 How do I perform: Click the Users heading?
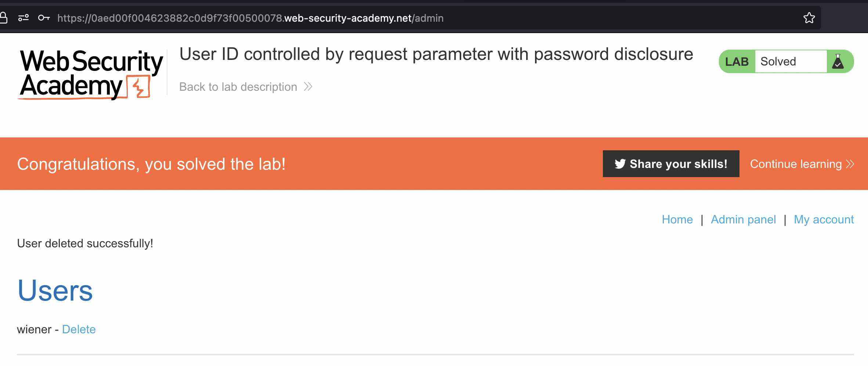coord(55,291)
